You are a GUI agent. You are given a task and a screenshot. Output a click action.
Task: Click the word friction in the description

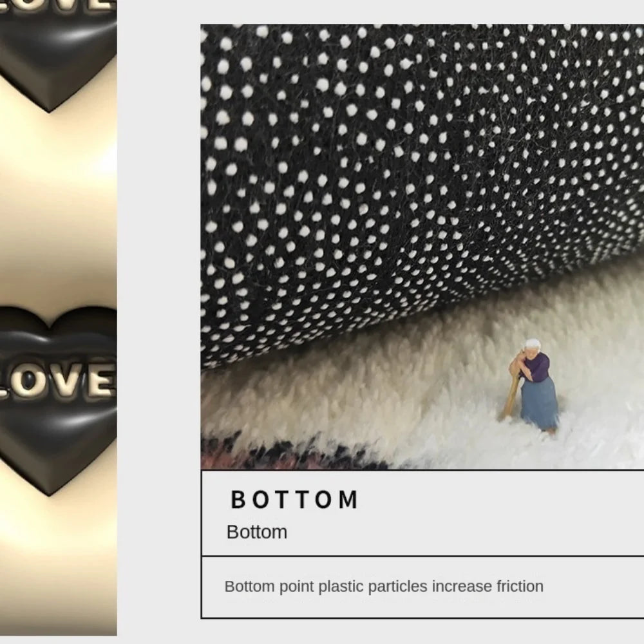point(520,587)
